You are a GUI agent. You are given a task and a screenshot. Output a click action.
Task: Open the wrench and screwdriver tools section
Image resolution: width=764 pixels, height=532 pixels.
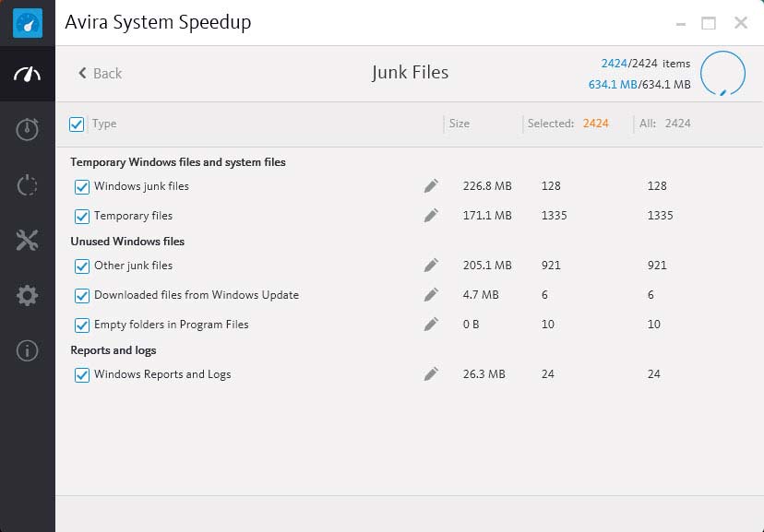[x=28, y=240]
